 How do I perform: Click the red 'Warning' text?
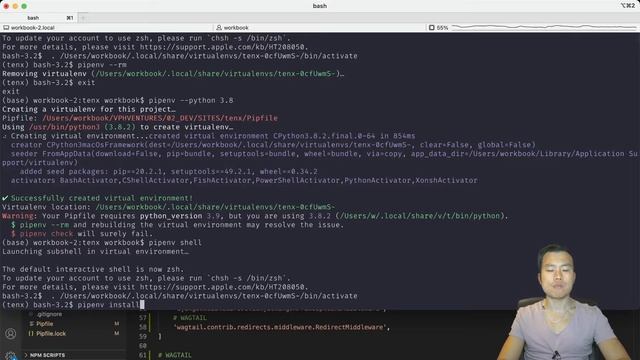18,216
